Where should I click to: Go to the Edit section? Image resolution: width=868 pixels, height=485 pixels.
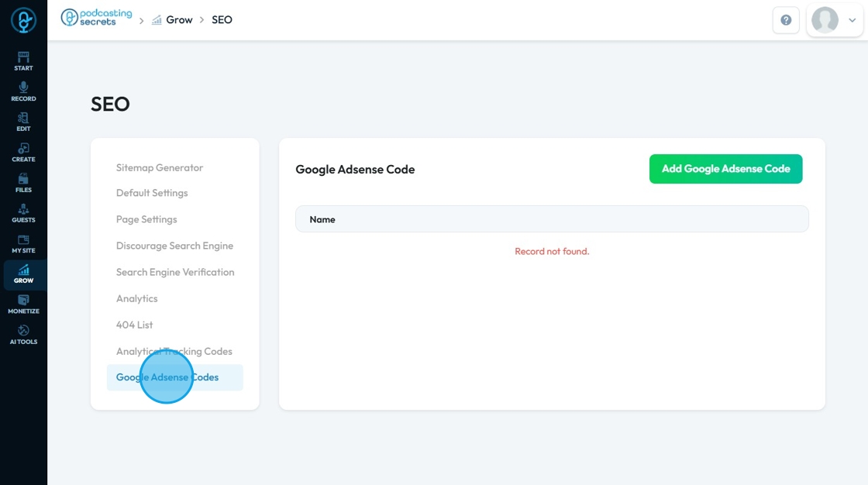click(x=23, y=122)
